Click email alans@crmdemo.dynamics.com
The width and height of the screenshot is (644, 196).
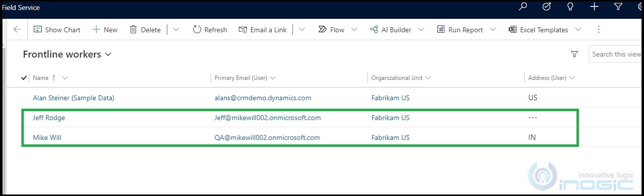(263, 98)
